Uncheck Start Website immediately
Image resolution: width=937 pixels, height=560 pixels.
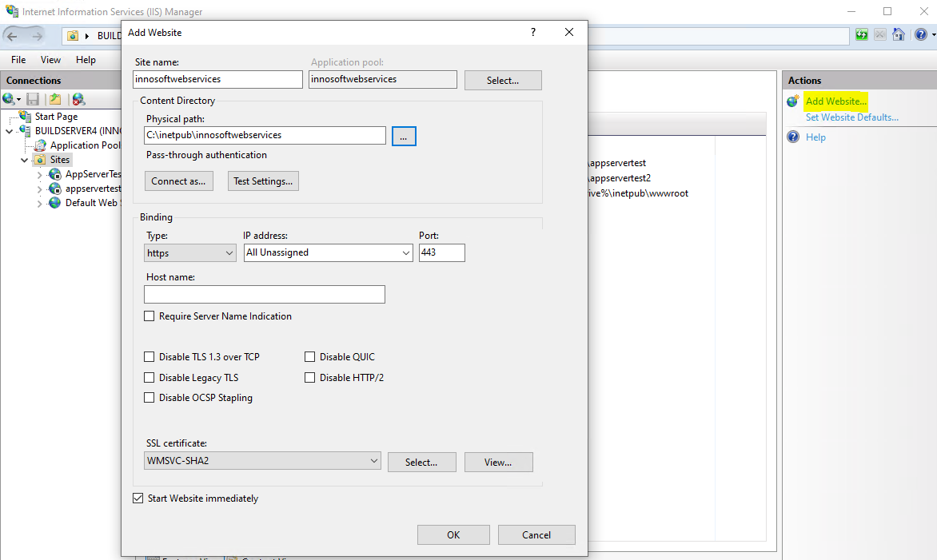pyautogui.click(x=138, y=498)
